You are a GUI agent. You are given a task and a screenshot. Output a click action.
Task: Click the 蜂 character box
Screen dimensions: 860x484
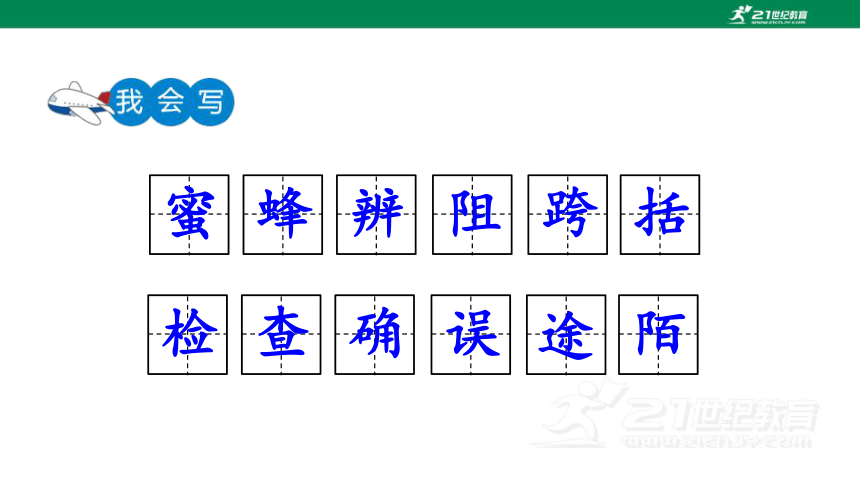point(283,215)
